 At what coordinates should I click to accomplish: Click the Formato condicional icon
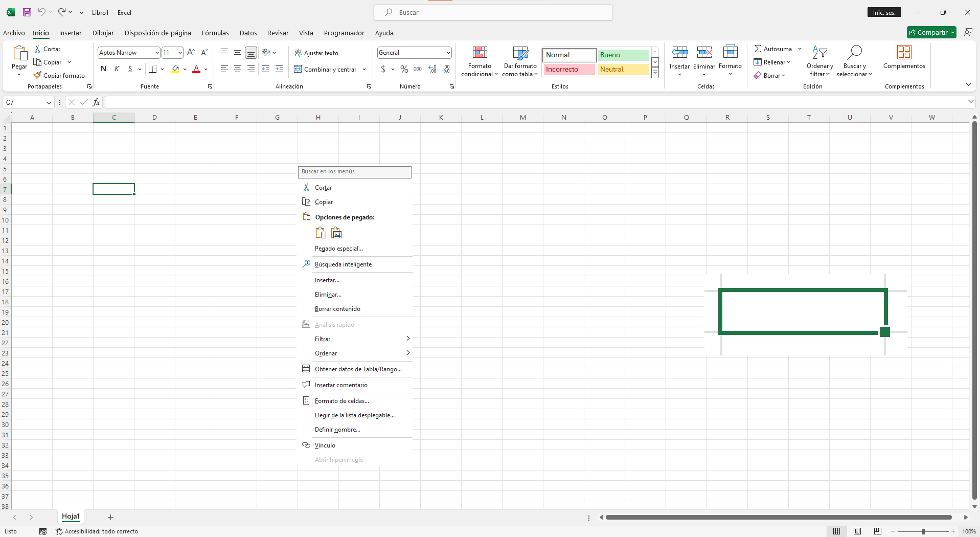tap(480, 53)
